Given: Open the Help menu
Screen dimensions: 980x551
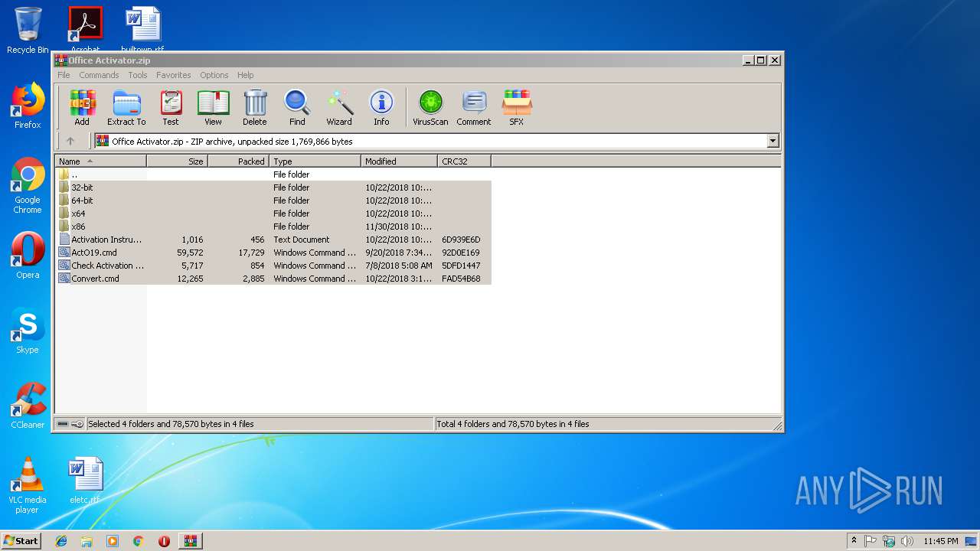Looking at the screenshot, I should [245, 75].
